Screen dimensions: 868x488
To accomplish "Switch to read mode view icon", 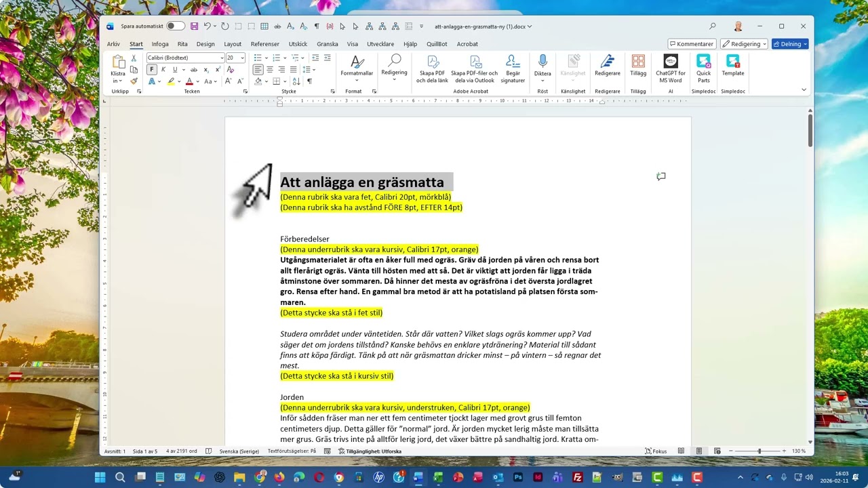I will point(681,451).
